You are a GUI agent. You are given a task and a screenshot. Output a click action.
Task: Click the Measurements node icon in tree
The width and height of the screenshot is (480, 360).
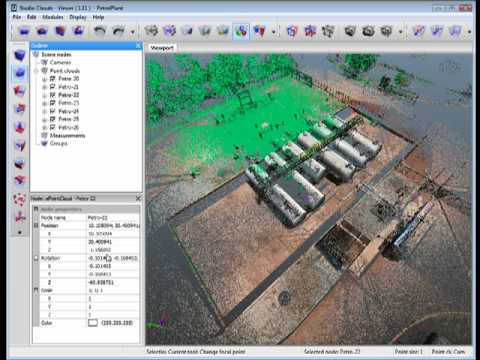pos(44,135)
